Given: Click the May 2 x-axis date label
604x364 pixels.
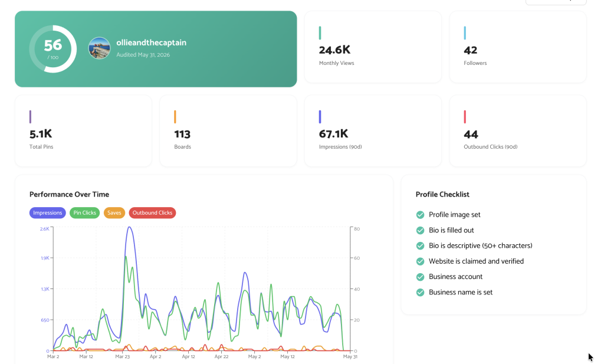Looking at the screenshot, I should click(254, 357).
